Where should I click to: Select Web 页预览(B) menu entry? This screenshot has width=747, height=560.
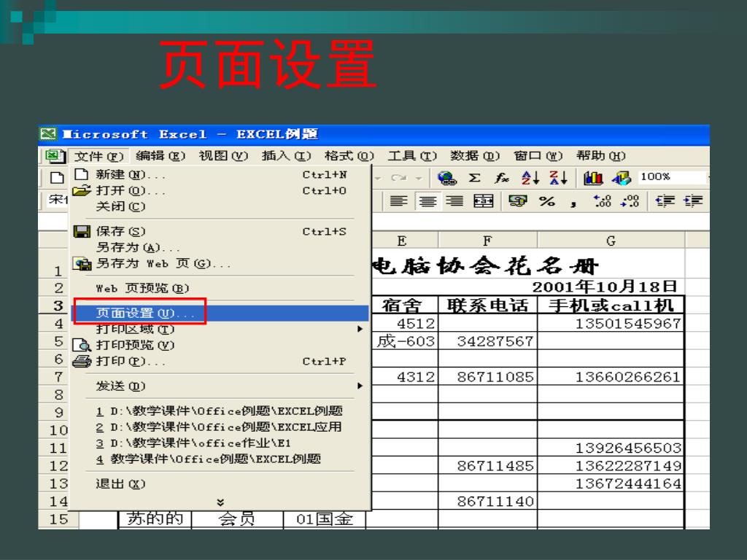220,288
